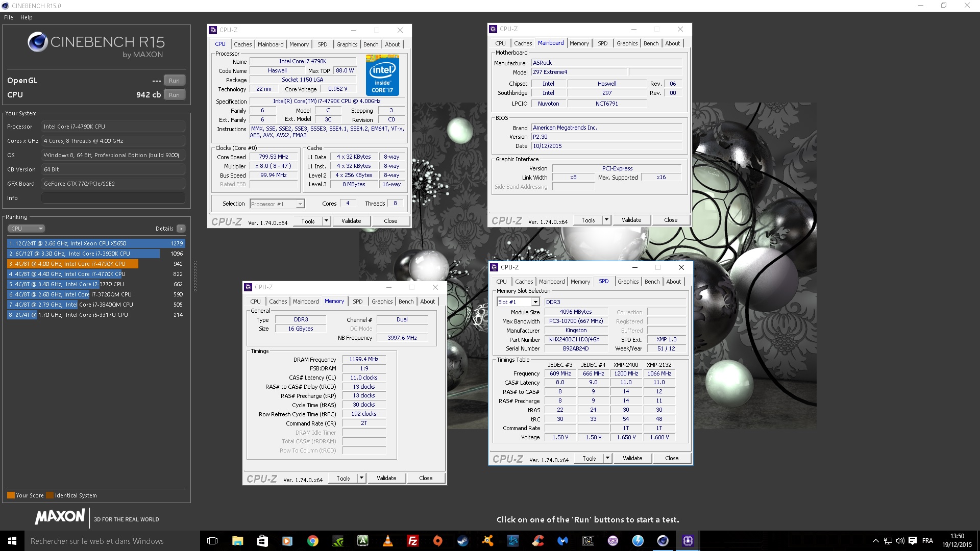
Task: Open the media player taskbar icon after Store
Action: (287, 541)
